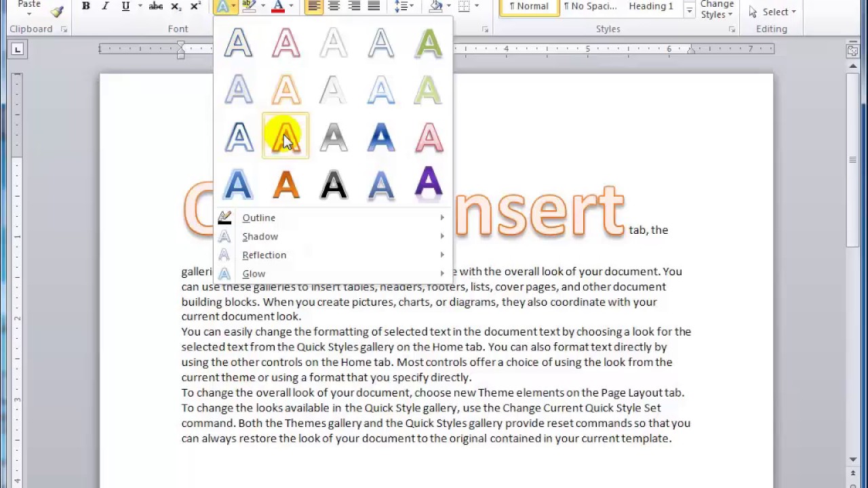The width and height of the screenshot is (868, 488).
Task: Align text left
Action: coord(313,6)
